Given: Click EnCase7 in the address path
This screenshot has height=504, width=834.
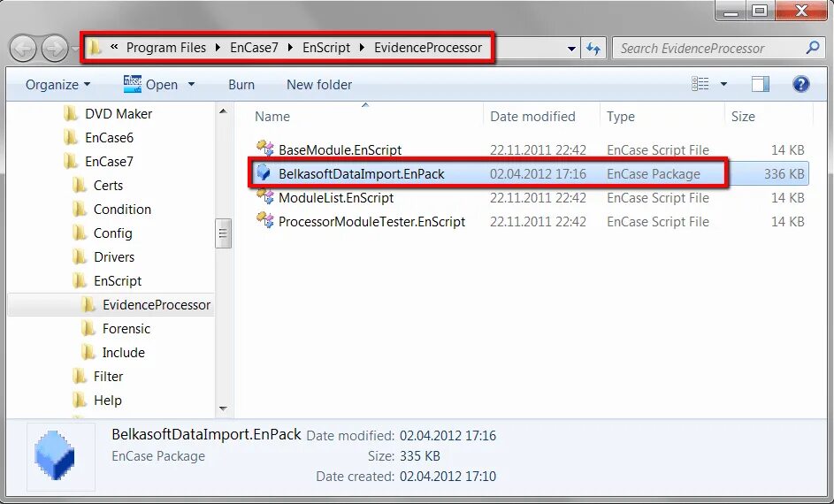Looking at the screenshot, I should (254, 48).
